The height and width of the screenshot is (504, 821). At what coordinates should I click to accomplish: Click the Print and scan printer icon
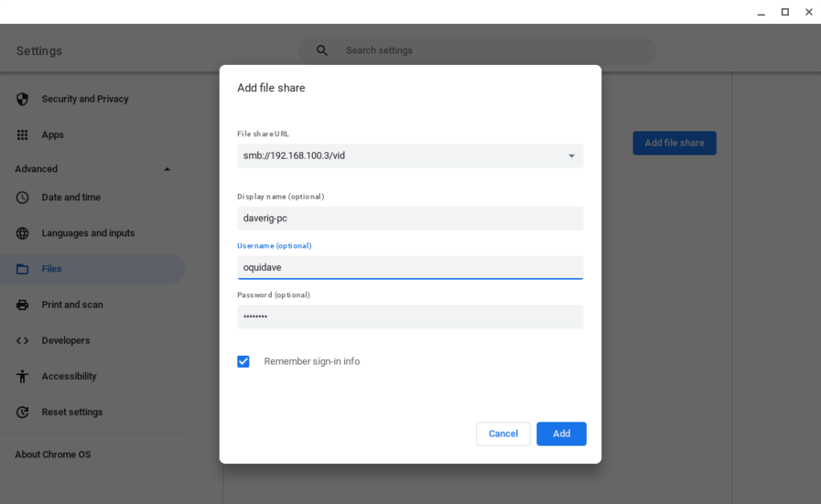22,304
